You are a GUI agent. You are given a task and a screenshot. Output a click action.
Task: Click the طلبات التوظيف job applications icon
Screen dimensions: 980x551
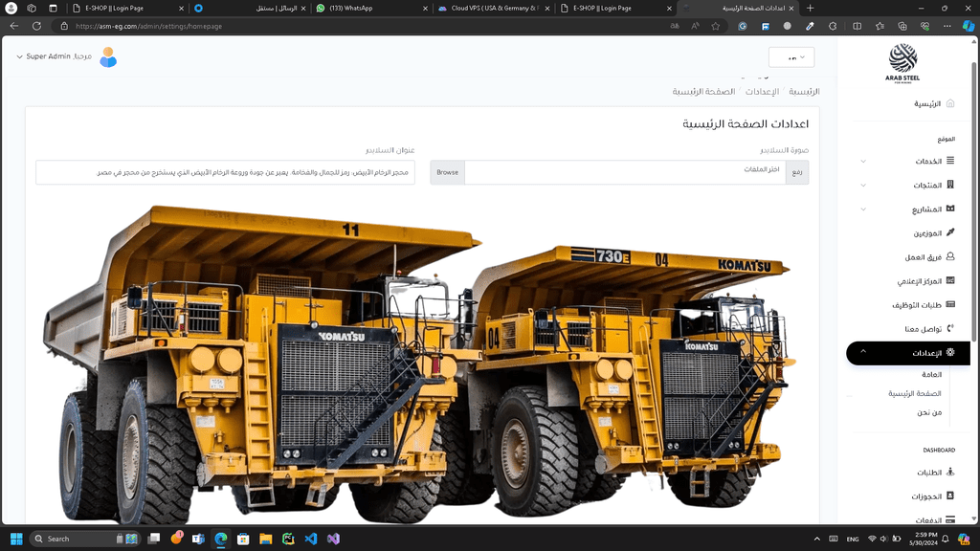coord(950,305)
